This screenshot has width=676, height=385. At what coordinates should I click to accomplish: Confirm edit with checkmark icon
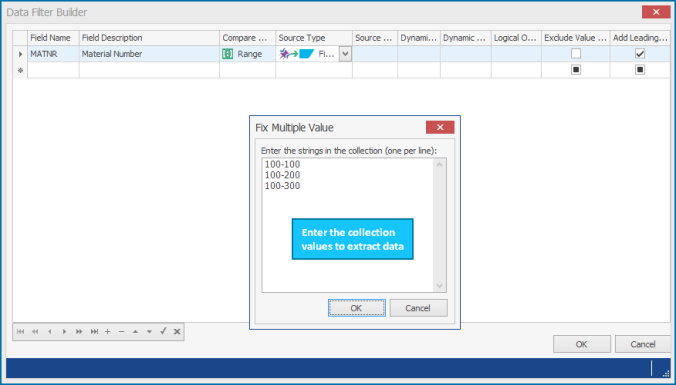click(x=163, y=331)
